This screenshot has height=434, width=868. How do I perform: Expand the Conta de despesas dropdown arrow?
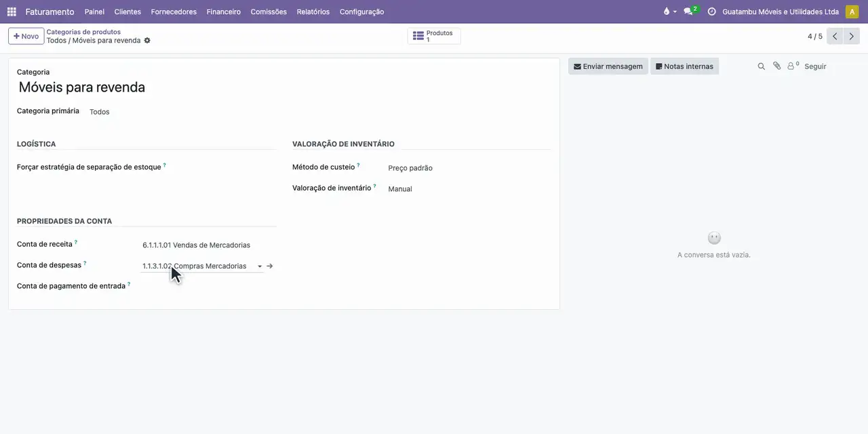(x=260, y=267)
